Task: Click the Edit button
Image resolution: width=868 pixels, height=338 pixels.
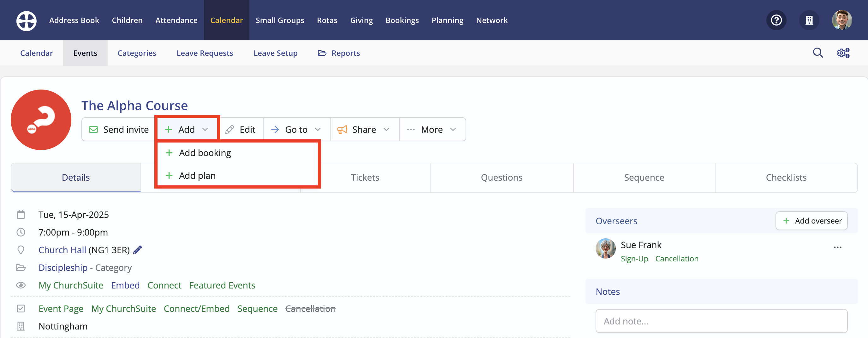Action: 241,130
